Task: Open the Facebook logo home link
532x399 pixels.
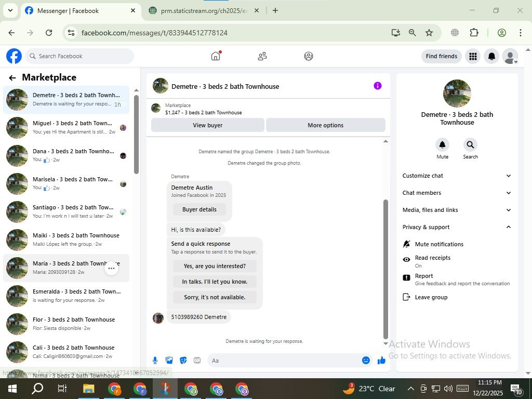Action: point(14,56)
